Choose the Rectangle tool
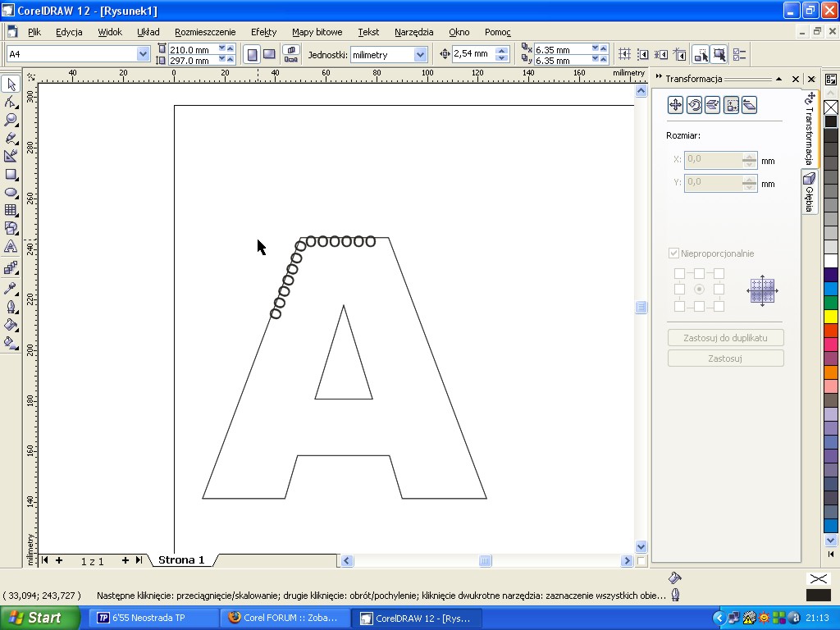 tap(11, 174)
